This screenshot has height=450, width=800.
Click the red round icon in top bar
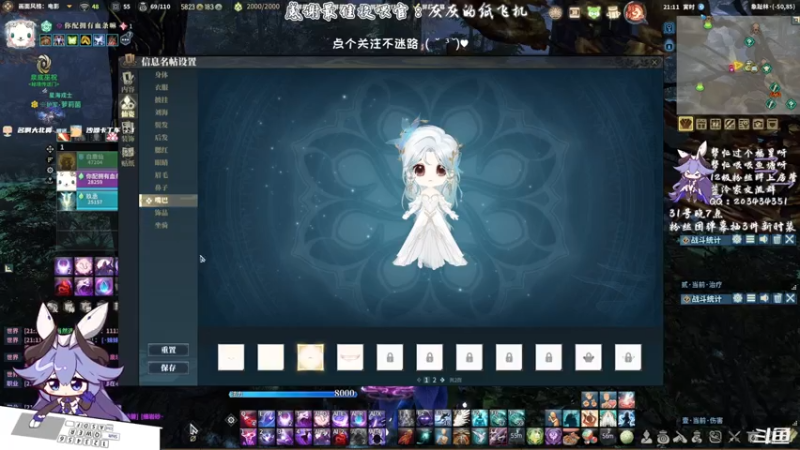pos(635,12)
